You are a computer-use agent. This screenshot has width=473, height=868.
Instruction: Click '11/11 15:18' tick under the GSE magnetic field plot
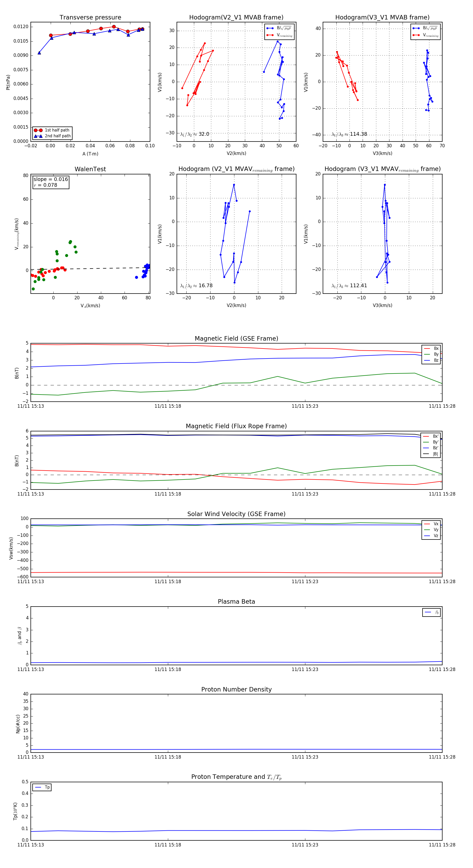168,406
